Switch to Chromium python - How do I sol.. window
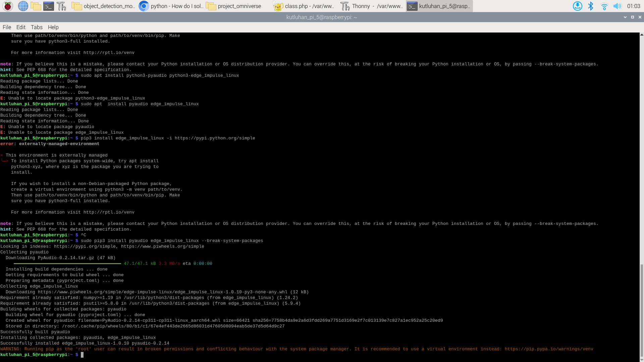The image size is (644, 362). point(171,6)
